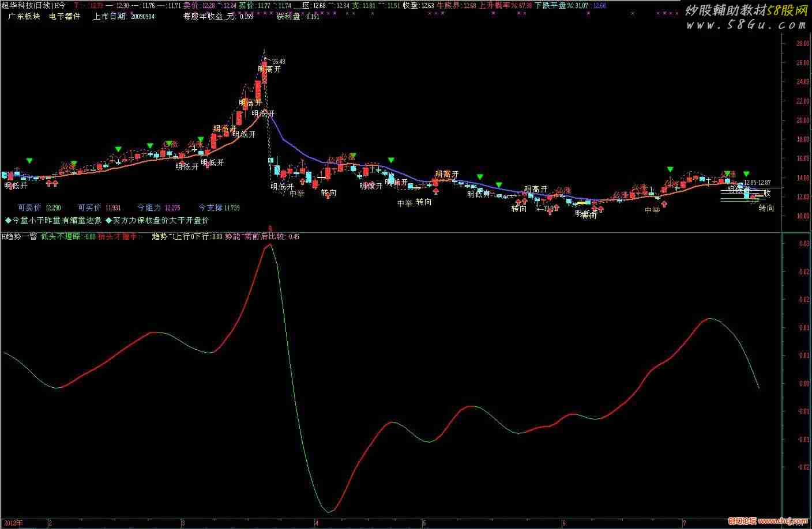
Task: Click the rightmost green triangle signal marker
Action: coord(746,173)
